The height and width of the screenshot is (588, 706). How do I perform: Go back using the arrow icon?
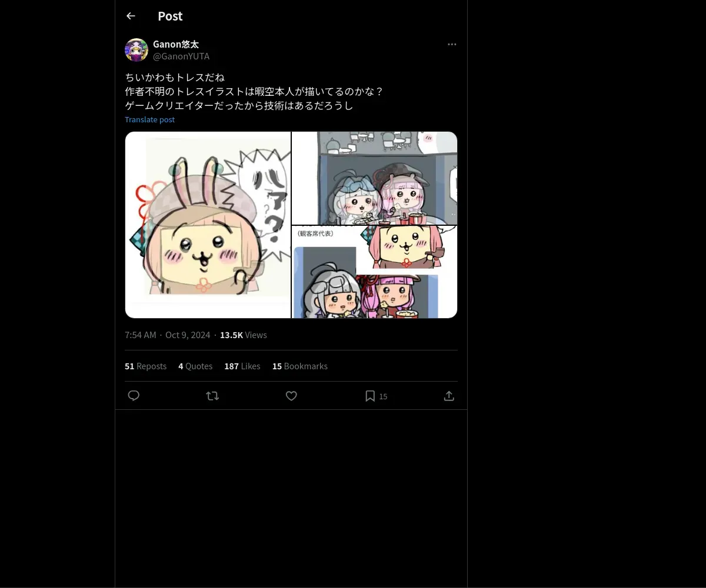click(131, 16)
